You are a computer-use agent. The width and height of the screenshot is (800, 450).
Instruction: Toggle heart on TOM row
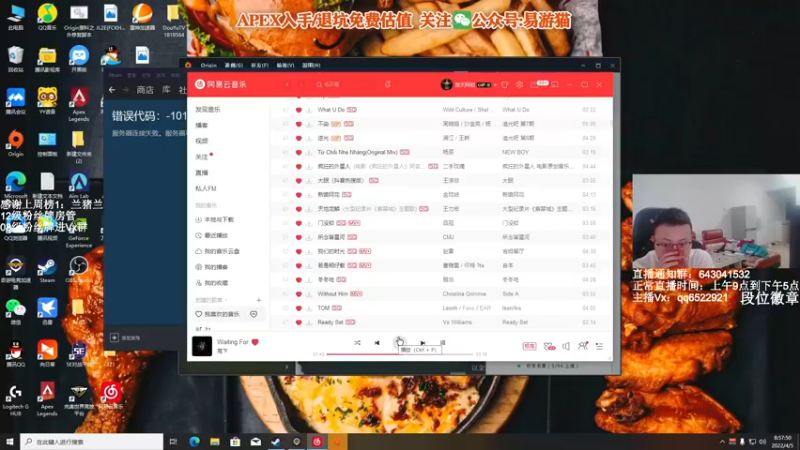(x=299, y=308)
